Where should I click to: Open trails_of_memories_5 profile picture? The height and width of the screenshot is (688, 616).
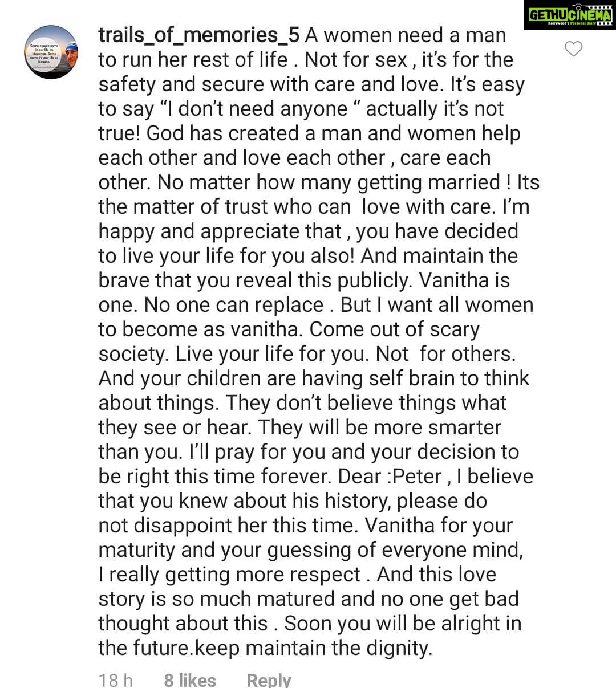click(52, 51)
